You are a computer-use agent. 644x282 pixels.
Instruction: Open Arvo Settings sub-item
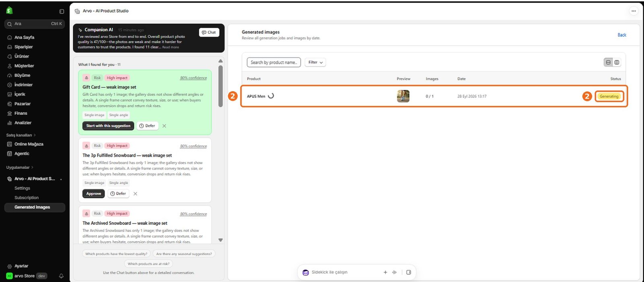(22, 188)
